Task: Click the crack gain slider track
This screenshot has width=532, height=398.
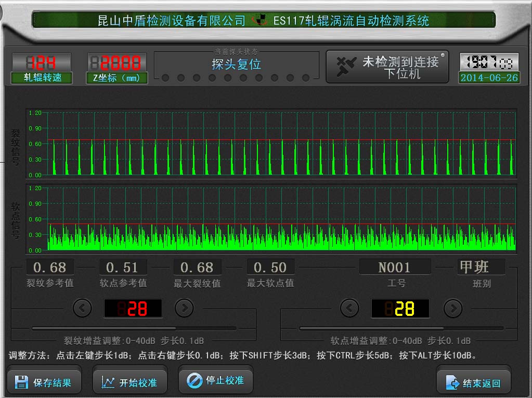Action: (134, 328)
